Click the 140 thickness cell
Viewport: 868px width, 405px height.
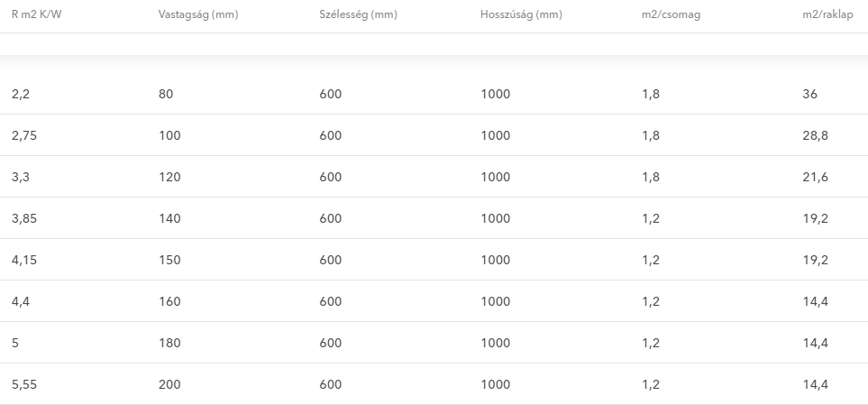click(169, 218)
